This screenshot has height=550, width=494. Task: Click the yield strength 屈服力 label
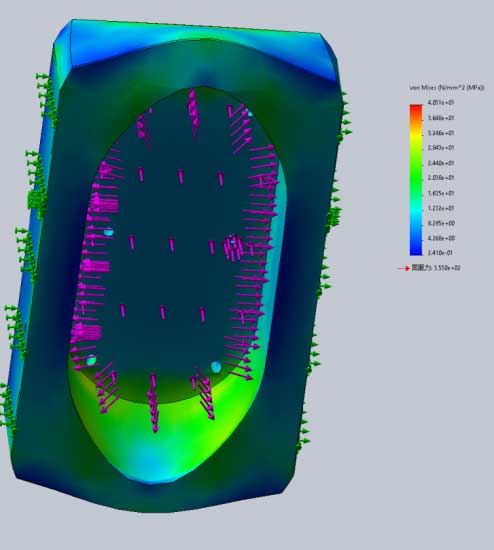(436, 268)
